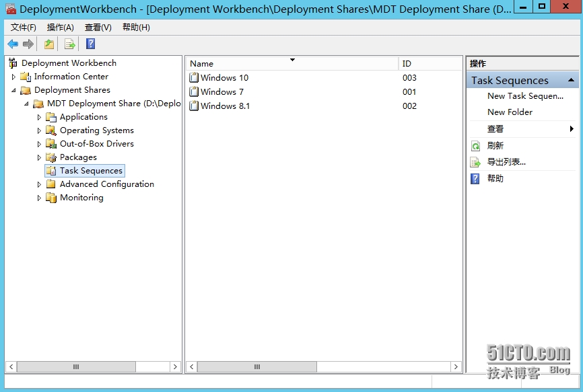Click list pane scrollbar right arrow

tap(456, 366)
